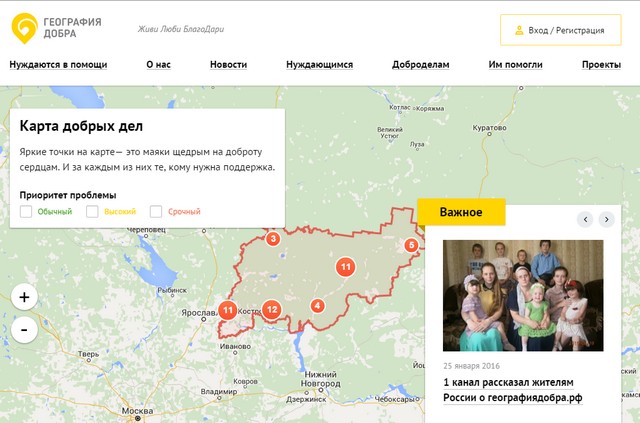Enable the Срочный priority checkbox
The image size is (640, 423).
(x=156, y=212)
